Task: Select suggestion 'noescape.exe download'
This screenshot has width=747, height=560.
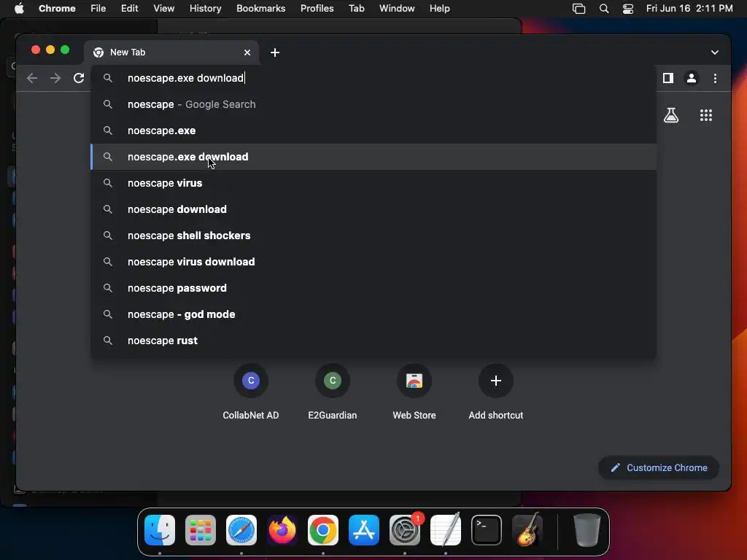Action: 373,157
